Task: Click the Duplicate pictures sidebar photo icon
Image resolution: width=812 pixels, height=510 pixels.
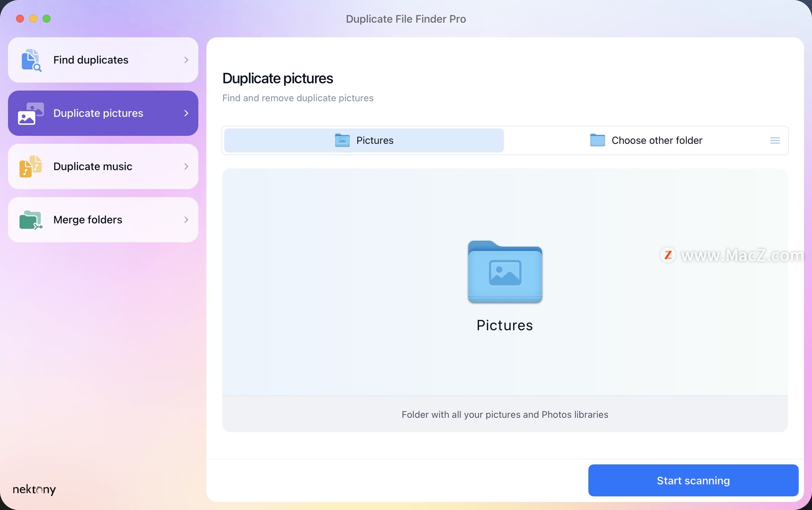Action: [x=30, y=113]
